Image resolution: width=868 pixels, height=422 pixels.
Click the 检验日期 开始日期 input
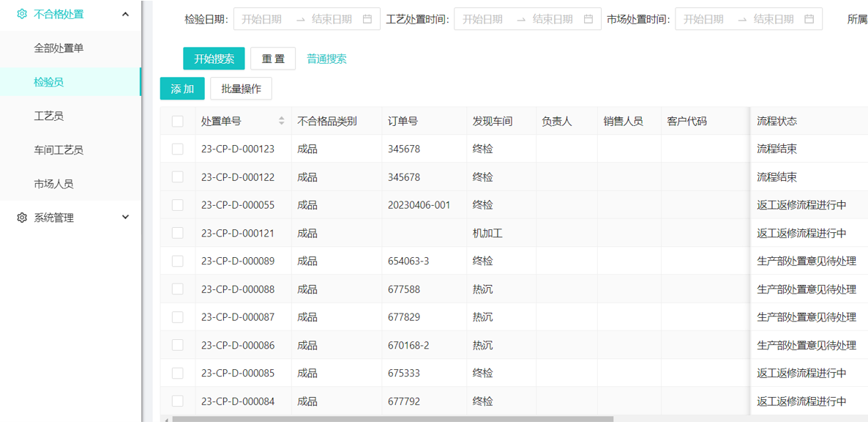pos(262,19)
